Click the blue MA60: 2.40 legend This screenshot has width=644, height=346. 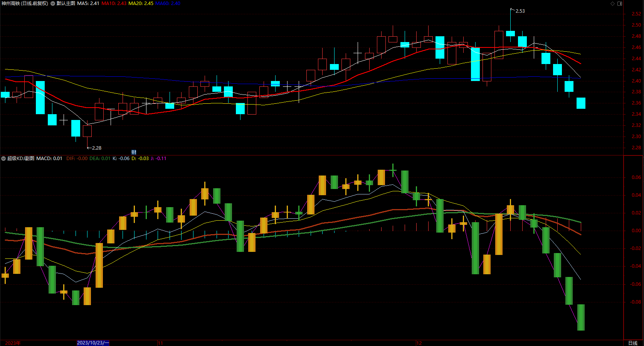(168, 3)
